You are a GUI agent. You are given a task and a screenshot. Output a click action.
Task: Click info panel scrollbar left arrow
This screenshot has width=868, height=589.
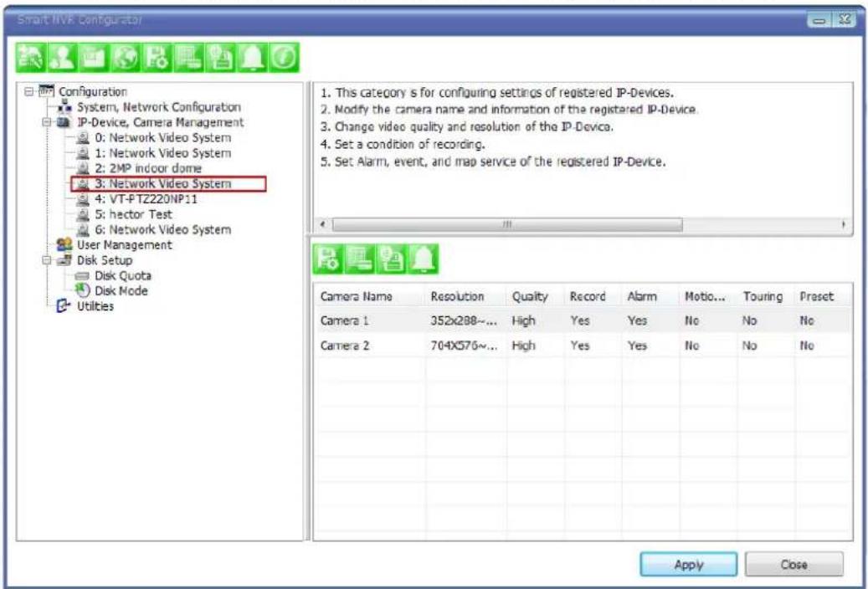[x=323, y=225]
